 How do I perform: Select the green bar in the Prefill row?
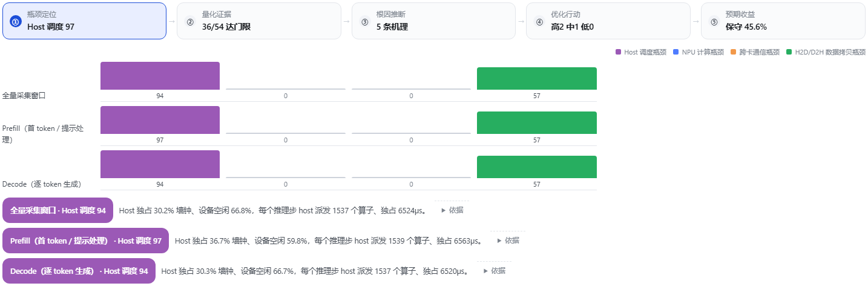[x=537, y=123]
